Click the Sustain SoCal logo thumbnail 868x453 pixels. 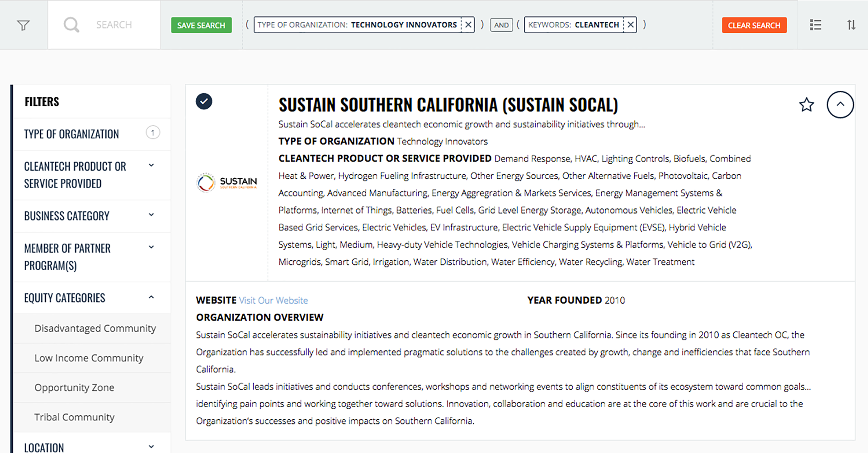coord(227,182)
